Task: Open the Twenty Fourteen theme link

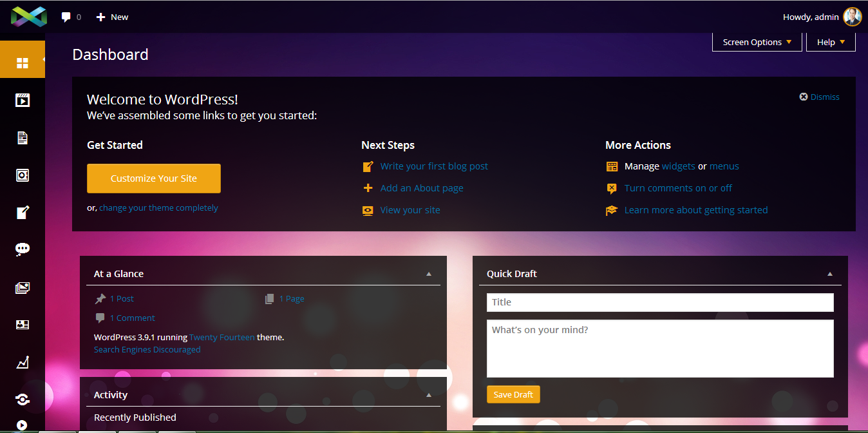Action: tap(222, 337)
